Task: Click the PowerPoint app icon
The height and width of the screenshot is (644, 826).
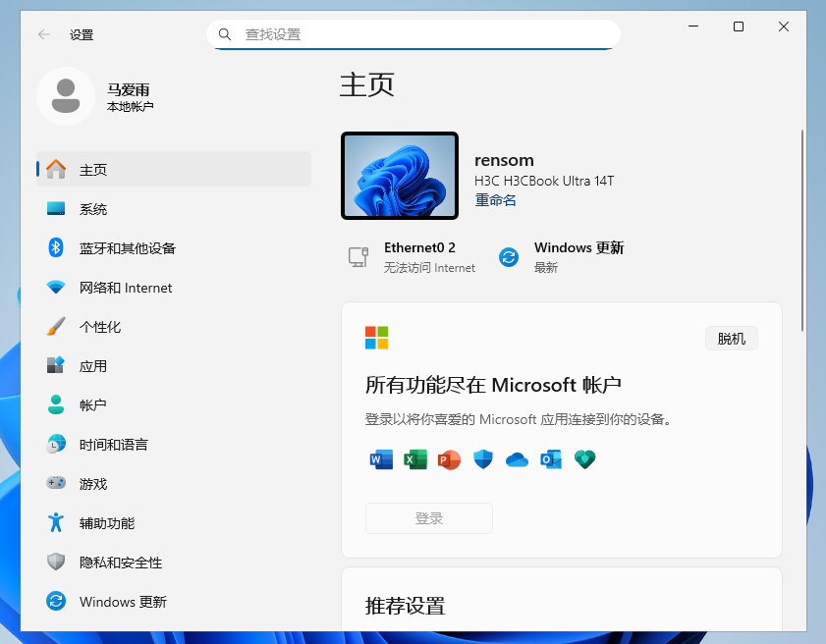Action: coord(449,459)
